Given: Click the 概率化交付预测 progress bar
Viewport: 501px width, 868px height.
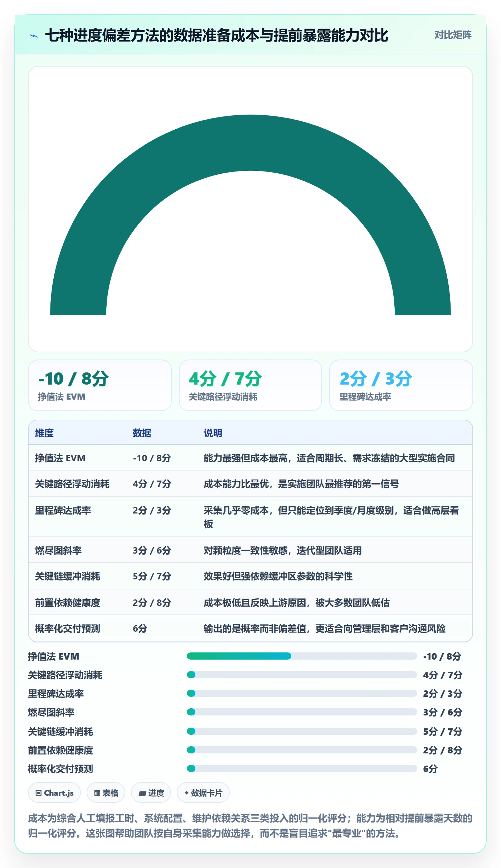Looking at the screenshot, I should pyautogui.click(x=302, y=768).
